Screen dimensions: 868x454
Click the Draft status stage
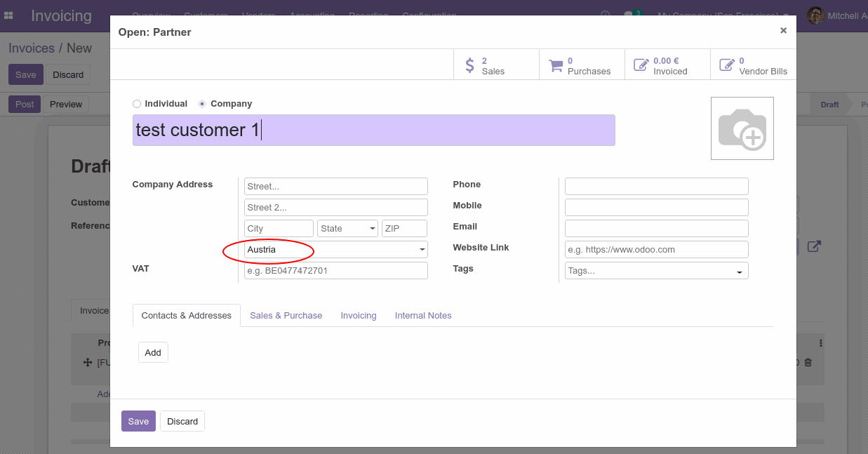coord(829,105)
